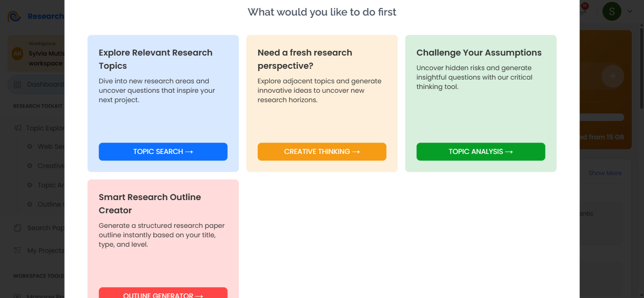Click the green S profile avatar
The width and height of the screenshot is (644, 298).
612,11
